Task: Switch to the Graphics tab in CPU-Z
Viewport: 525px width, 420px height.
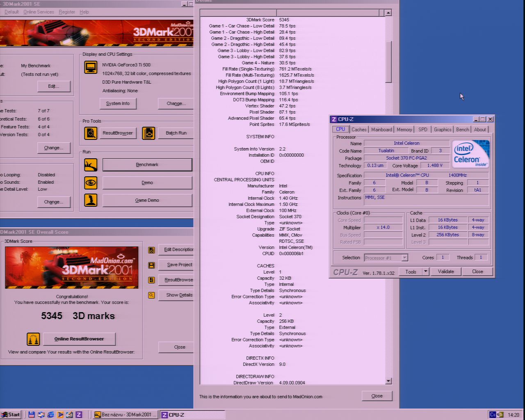Action: [443, 130]
